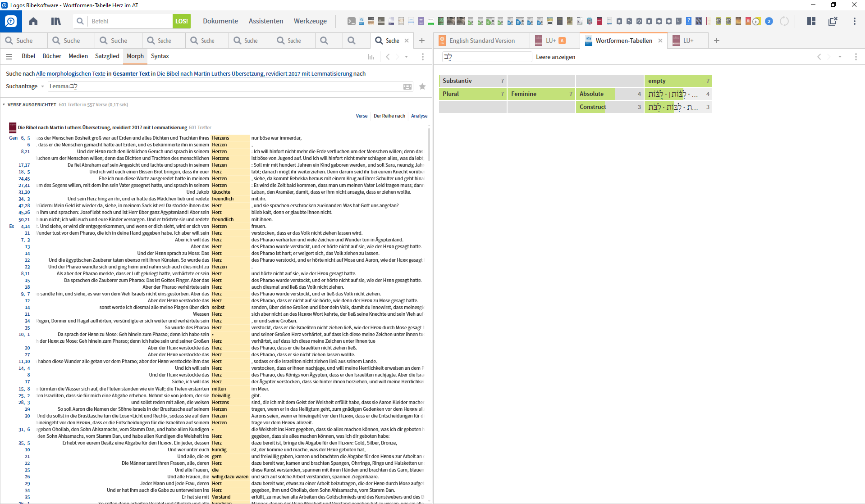Open the Luther 2017 Bible version selector
This screenshot has height=504, width=865.
click(255, 74)
